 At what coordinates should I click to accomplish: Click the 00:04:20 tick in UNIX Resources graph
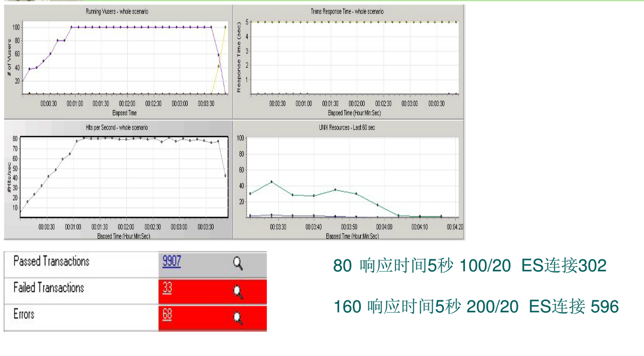pyautogui.click(x=455, y=227)
